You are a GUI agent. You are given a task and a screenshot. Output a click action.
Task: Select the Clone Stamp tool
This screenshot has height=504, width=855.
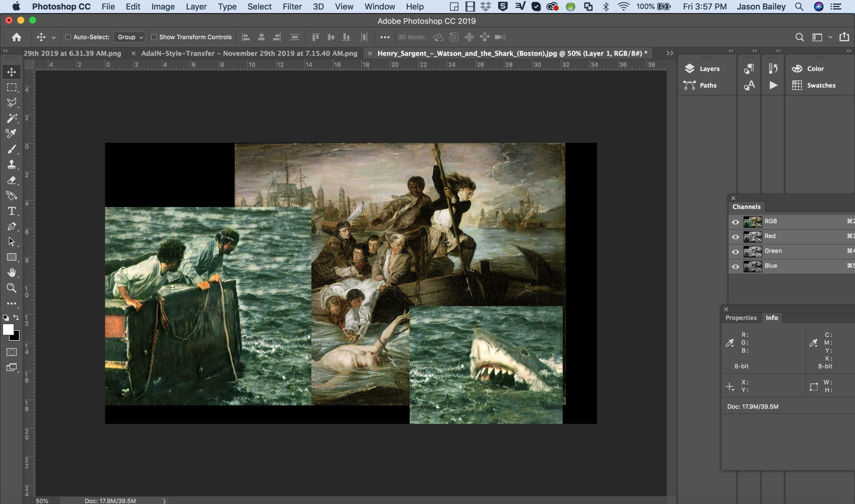tap(12, 164)
